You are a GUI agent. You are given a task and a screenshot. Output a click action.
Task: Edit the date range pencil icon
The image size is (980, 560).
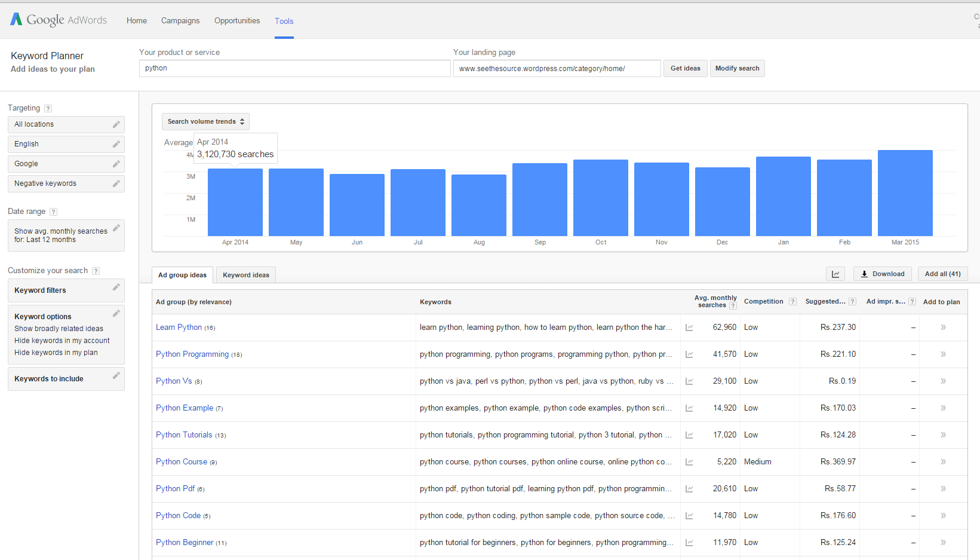(x=116, y=228)
